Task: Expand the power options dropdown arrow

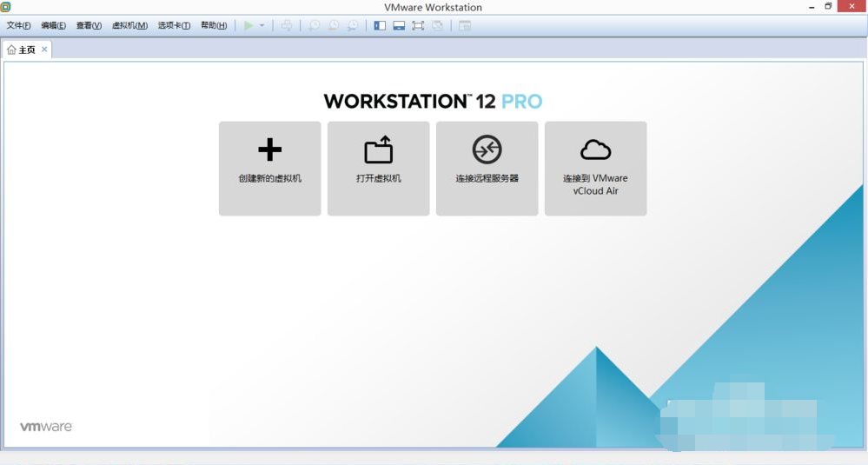Action: [x=262, y=26]
